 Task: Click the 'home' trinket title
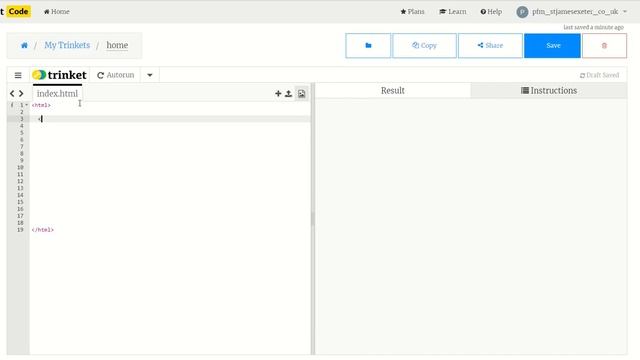[x=117, y=45]
